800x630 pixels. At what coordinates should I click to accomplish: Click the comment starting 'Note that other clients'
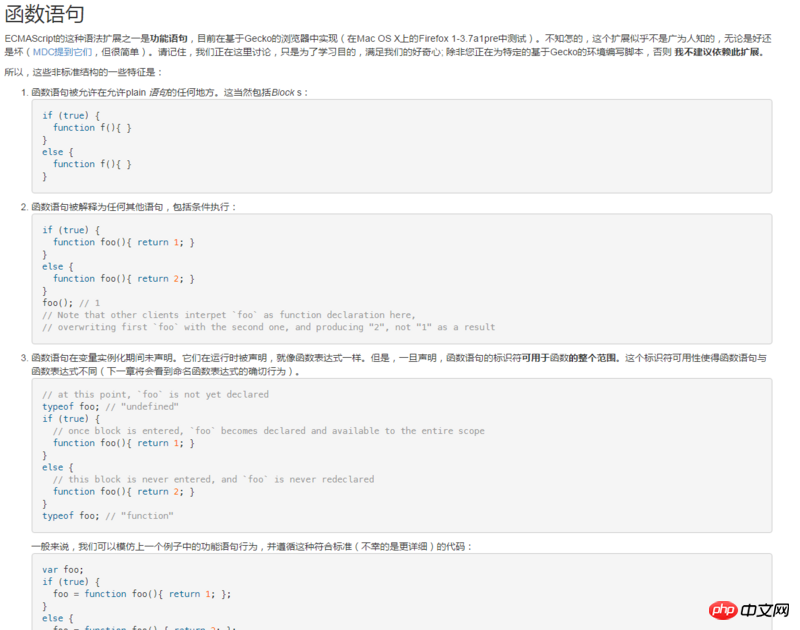point(229,315)
